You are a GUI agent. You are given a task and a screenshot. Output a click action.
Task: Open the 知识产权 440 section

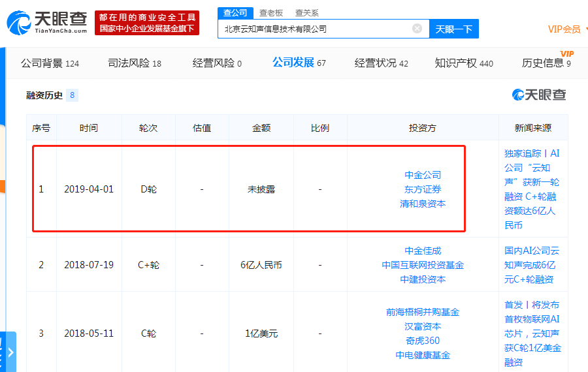[464, 63]
